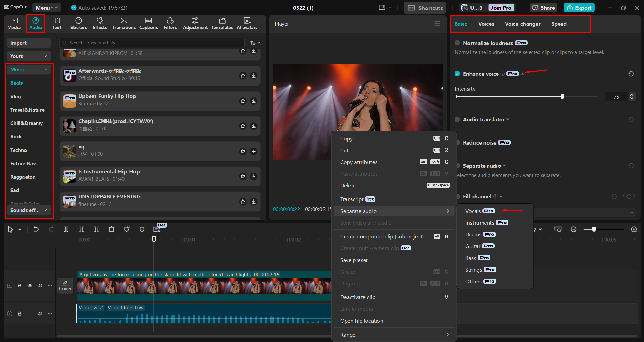Enable Normalize loudness
This screenshot has width=644, height=342.
[457, 43]
